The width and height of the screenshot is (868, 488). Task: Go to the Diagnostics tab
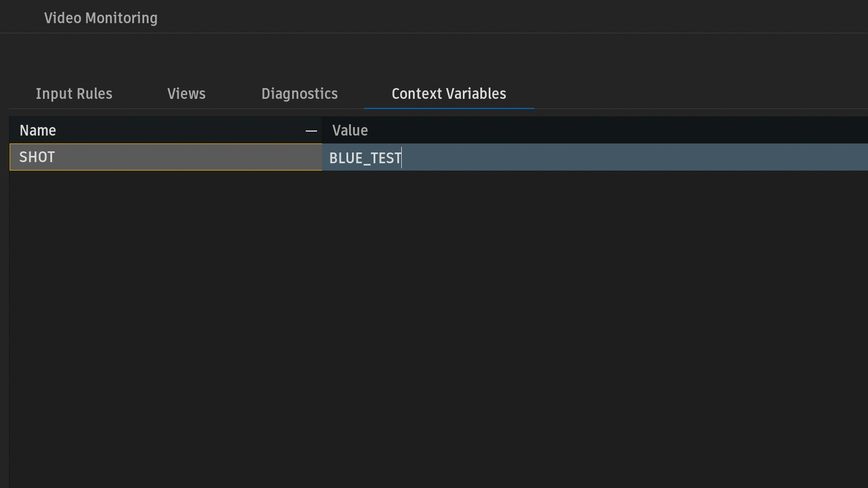pos(300,94)
